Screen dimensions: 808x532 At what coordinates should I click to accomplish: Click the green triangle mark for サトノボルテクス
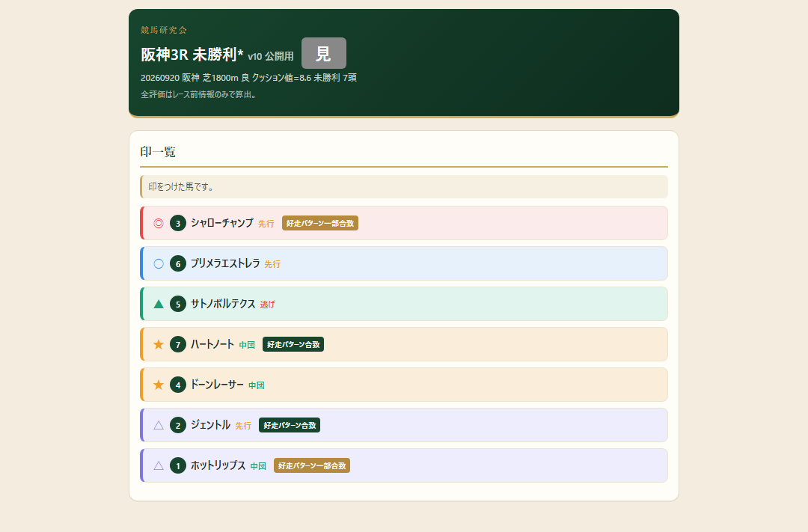pyautogui.click(x=159, y=304)
